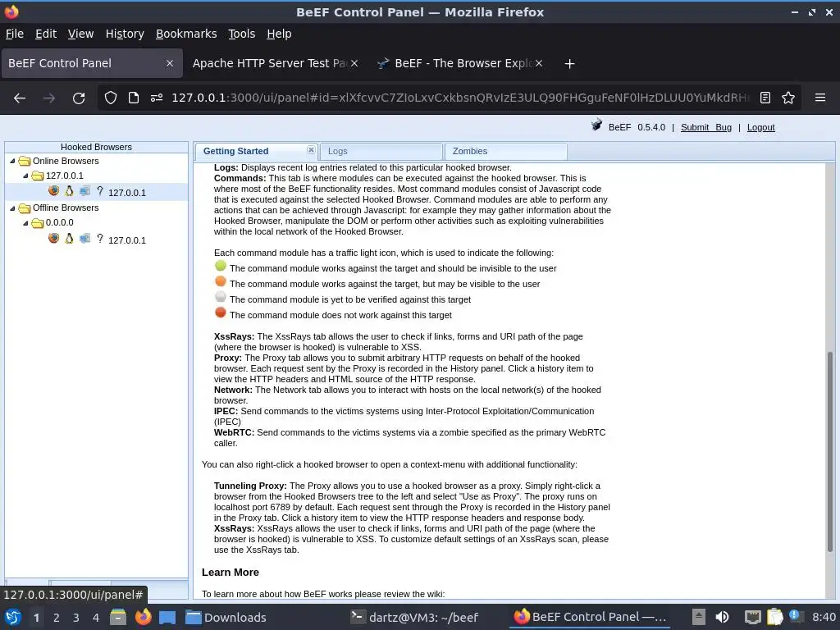The height and width of the screenshot is (630, 840).
Task: Open the taskbar application launcher menu
Action: [13, 617]
